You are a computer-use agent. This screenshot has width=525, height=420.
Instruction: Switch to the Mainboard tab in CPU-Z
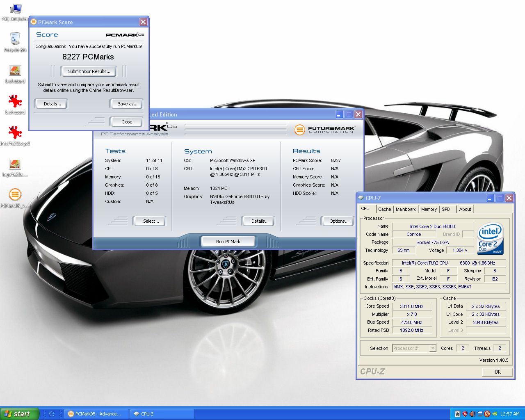tap(406, 209)
